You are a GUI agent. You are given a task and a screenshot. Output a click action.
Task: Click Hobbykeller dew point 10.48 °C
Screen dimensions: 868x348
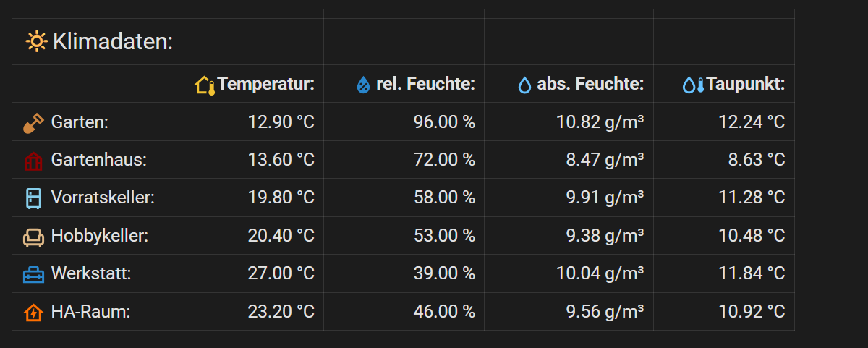pos(752,236)
